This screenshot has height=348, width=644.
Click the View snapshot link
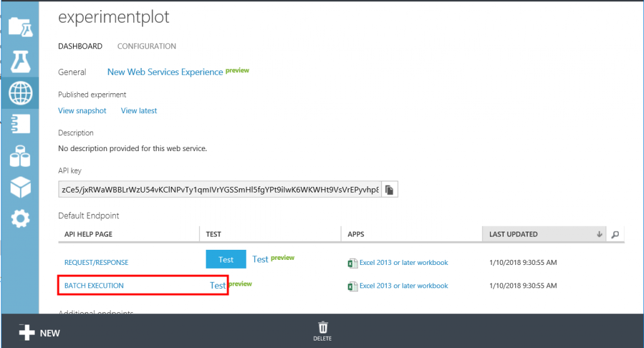coord(82,111)
